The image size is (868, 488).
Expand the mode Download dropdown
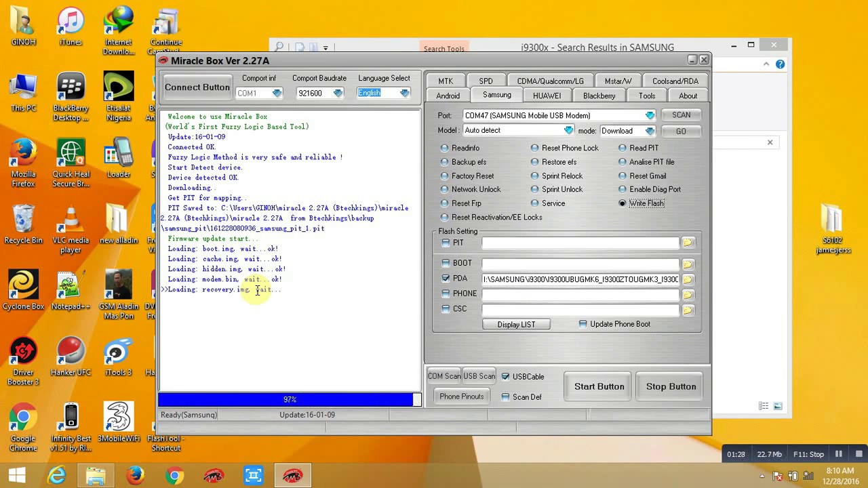pos(650,131)
